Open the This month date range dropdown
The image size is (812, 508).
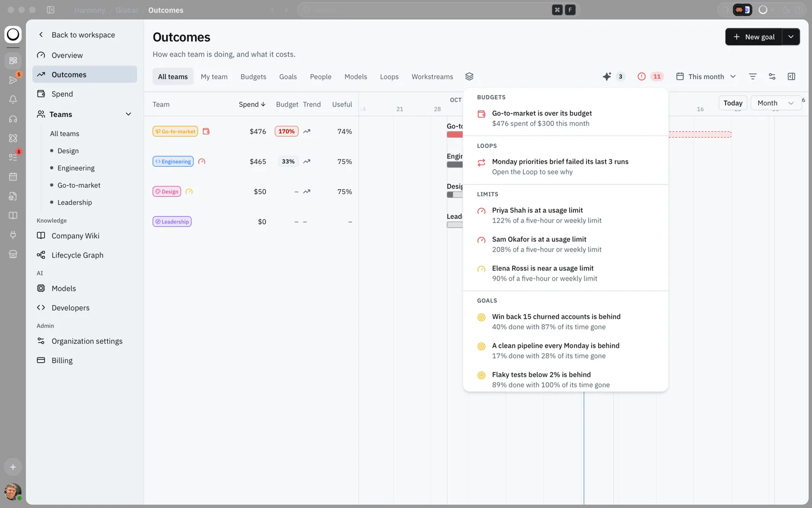(x=706, y=76)
